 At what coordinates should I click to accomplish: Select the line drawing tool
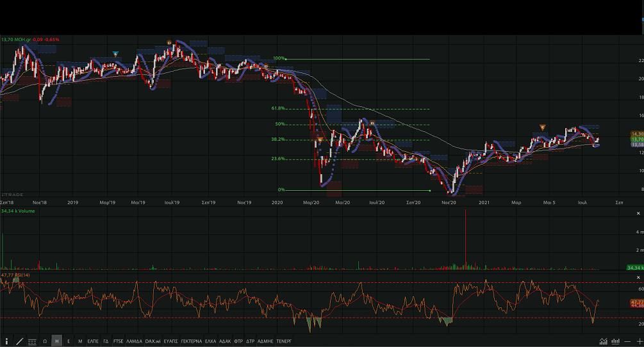click(x=20, y=342)
